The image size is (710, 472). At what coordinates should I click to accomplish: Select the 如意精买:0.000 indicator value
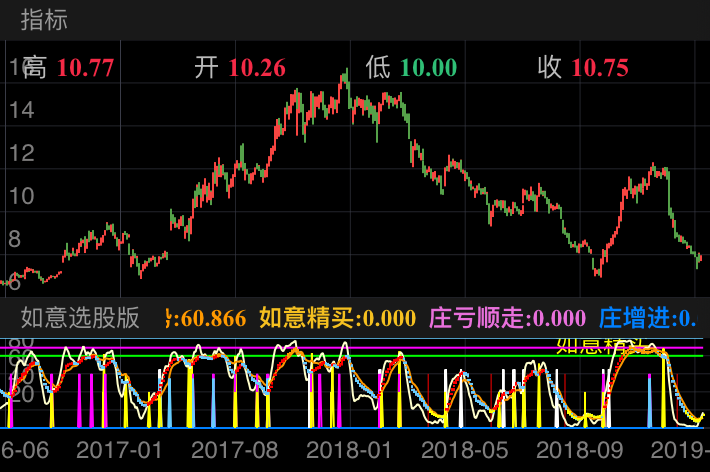coord(337,318)
